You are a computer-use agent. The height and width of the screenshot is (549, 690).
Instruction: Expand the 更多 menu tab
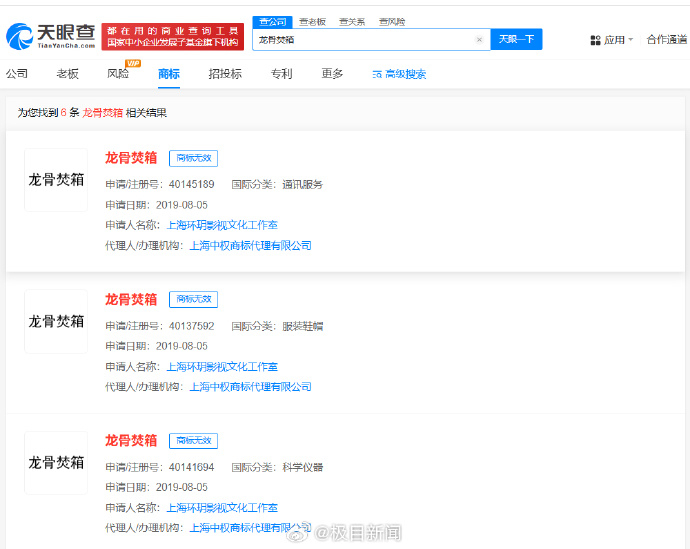click(x=332, y=74)
